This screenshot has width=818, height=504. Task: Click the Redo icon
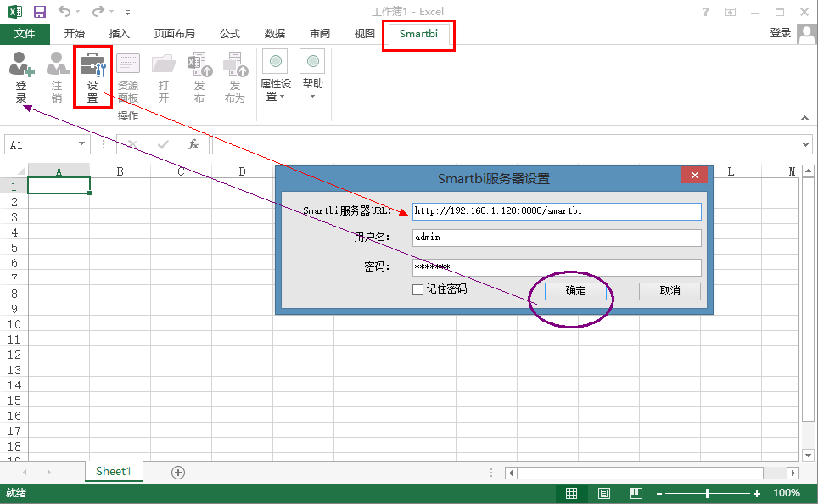[x=98, y=12]
